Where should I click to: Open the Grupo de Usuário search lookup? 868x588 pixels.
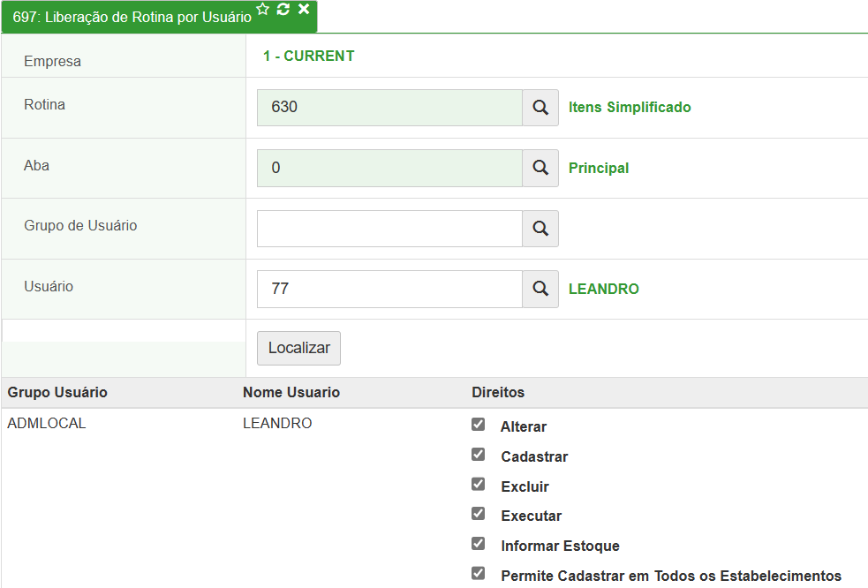(x=540, y=228)
